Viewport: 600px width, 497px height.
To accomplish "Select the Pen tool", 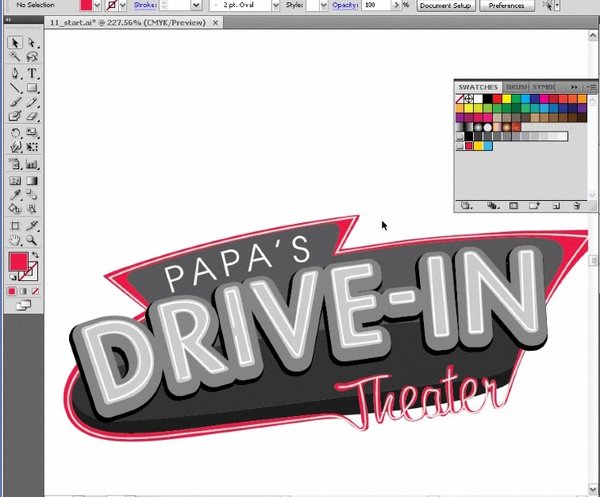I will point(15,73).
